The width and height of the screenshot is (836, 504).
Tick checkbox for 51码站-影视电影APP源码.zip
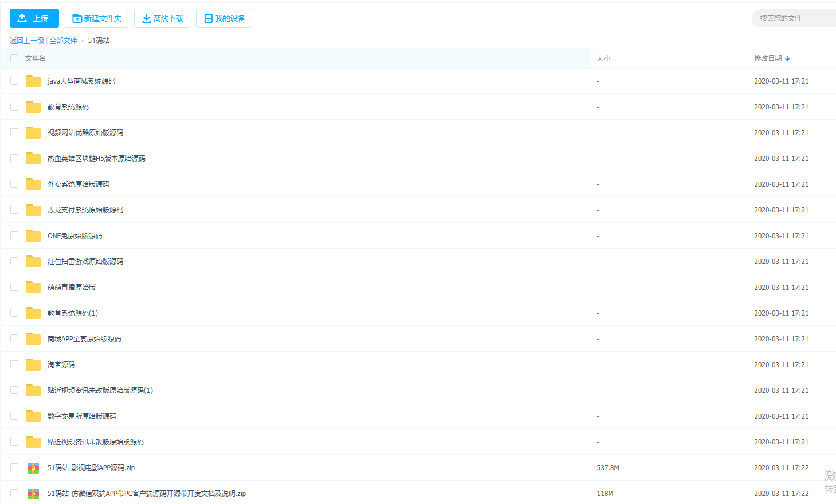[x=14, y=468]
